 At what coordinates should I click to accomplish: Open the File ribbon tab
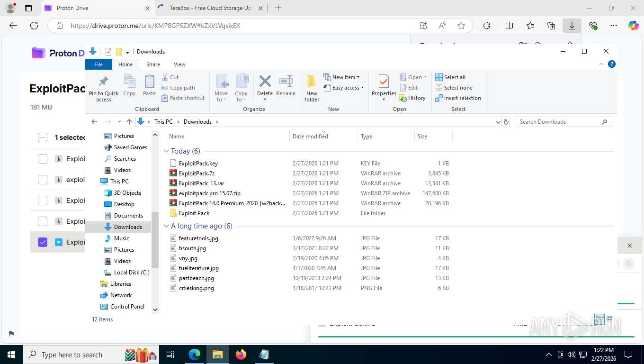pyautogui.click(x=98, y=64)
